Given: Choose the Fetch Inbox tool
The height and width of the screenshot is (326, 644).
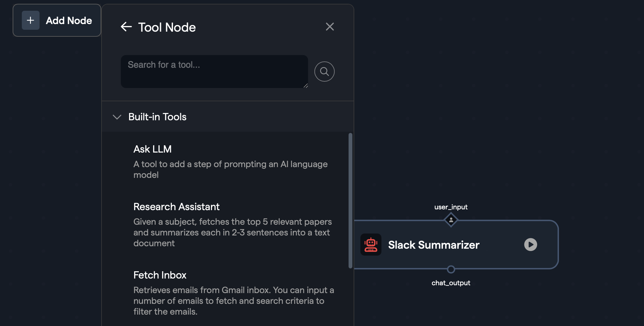Looking at the screenshot, I should (160, 275).
